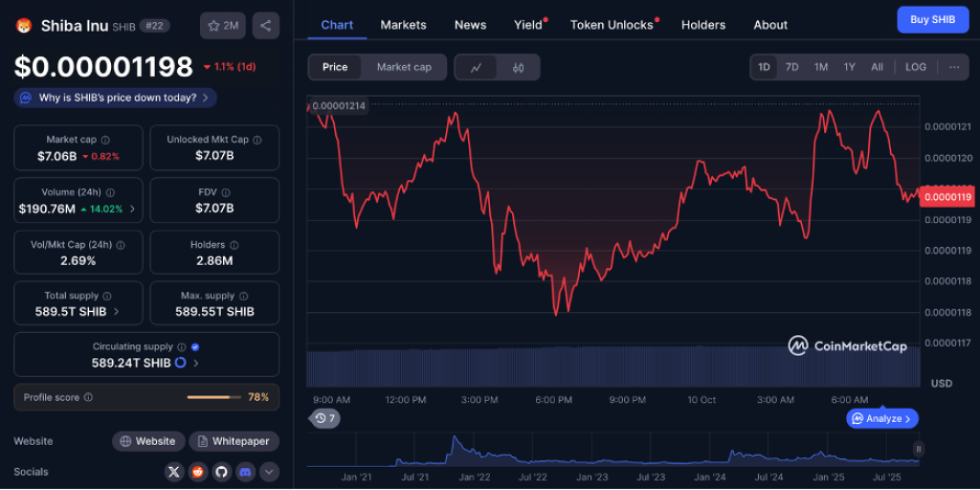Select the 7D time range
This screenshot has height=490, width=980.
791,67
